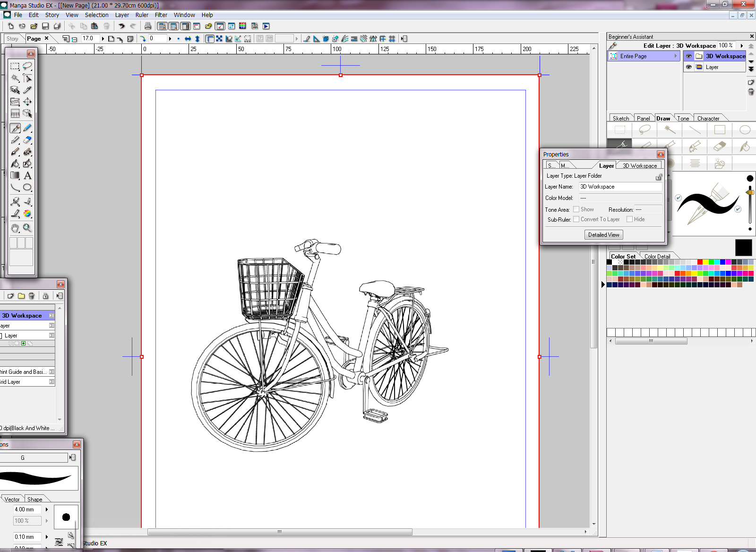Screen dimensions: 756x552
Task: Enable the Tone Area Show checkbox
Action: pyautogui.click(x=576, y=209)
